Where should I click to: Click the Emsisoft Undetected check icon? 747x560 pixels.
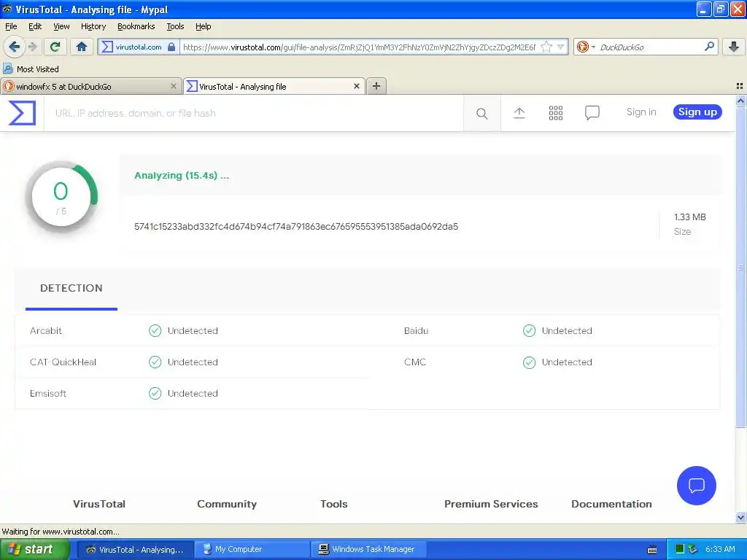coord(155,393)
